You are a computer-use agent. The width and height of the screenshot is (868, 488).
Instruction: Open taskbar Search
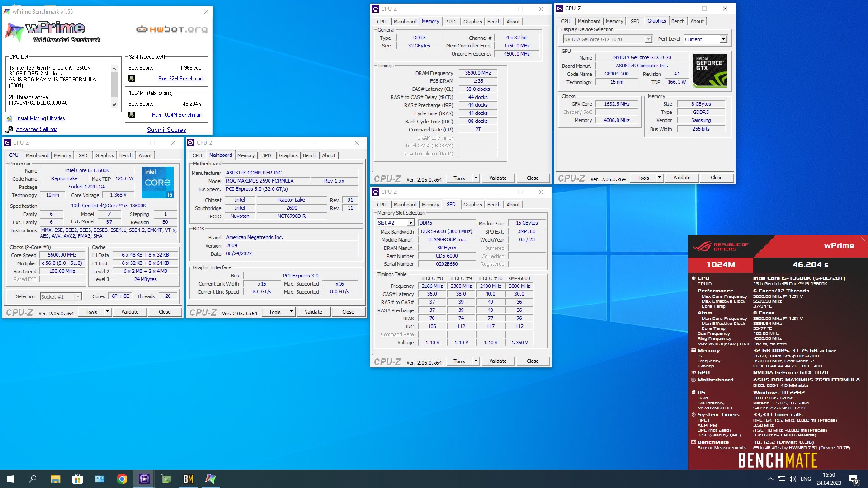coord(33,479)
